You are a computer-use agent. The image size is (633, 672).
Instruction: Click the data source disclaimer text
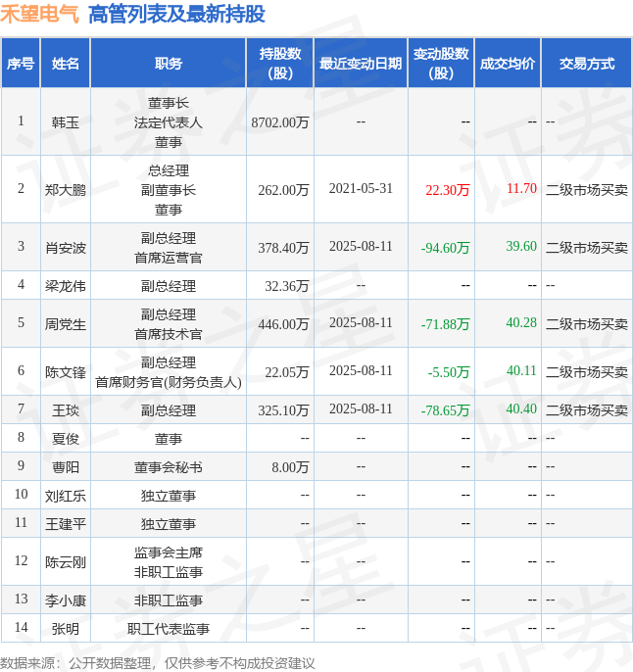[x=158, y=663]
